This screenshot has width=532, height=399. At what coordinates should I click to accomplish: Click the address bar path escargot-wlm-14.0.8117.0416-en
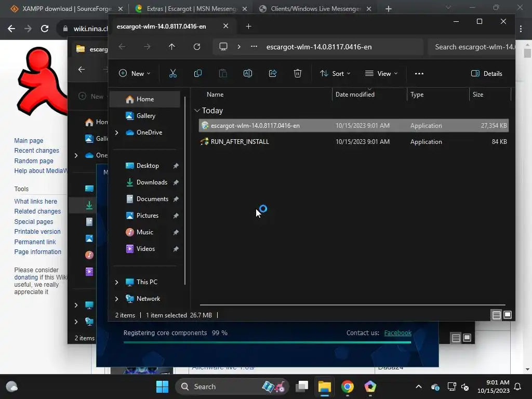pyautogui.click(x=319, y=47)
